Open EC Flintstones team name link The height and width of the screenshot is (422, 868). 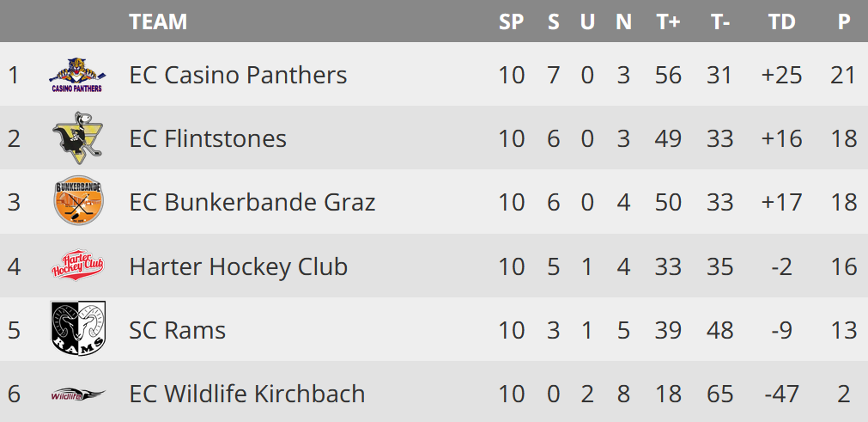208,138
